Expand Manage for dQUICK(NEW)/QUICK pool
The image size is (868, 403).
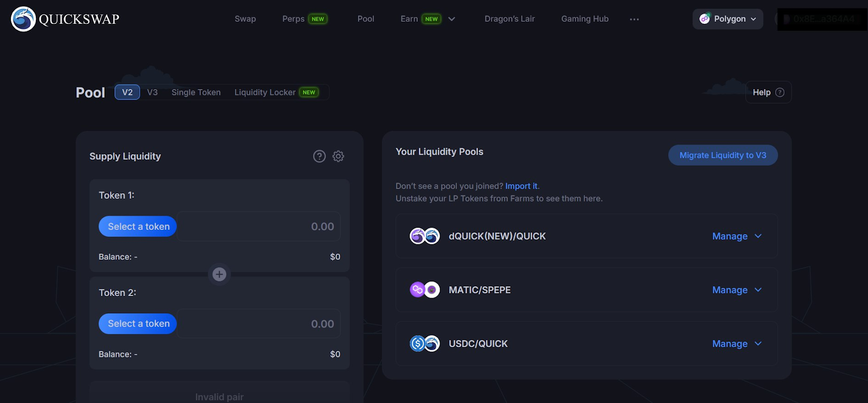pyautogui.click(x=737, y=236)
